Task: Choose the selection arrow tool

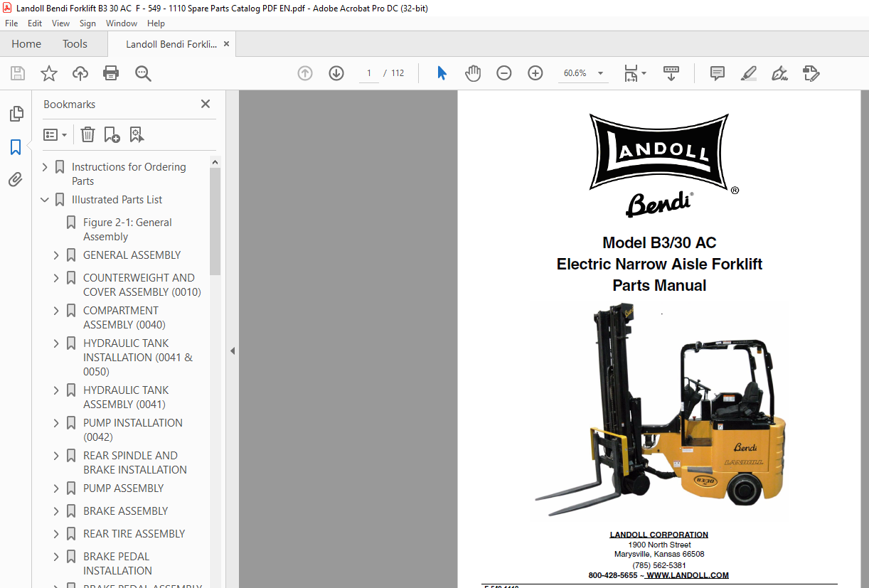Action: 442,73
